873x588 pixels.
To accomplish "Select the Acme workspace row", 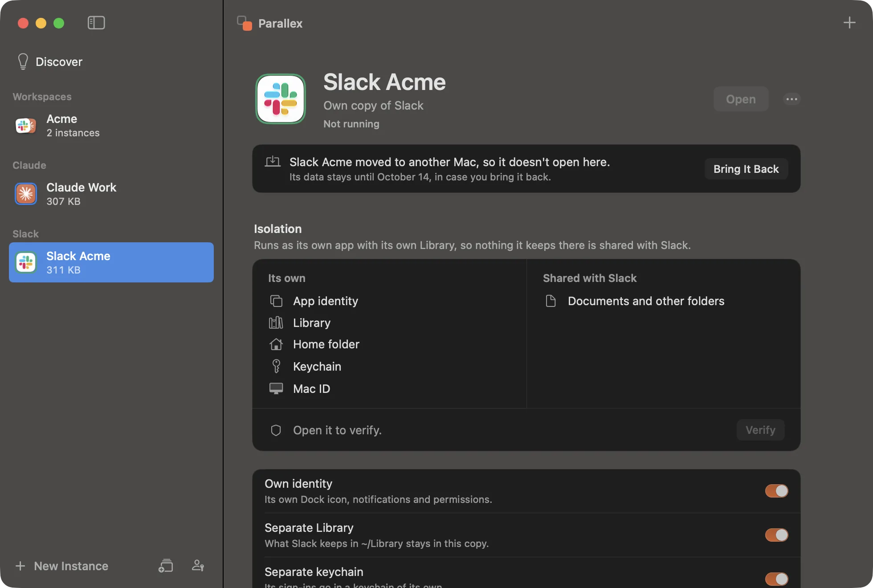I will tap(111, 126).
